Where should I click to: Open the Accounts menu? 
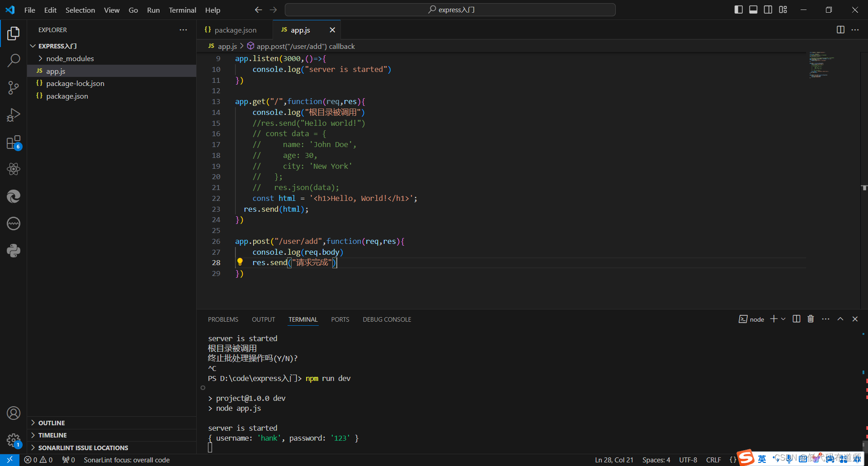pos(14,413)
